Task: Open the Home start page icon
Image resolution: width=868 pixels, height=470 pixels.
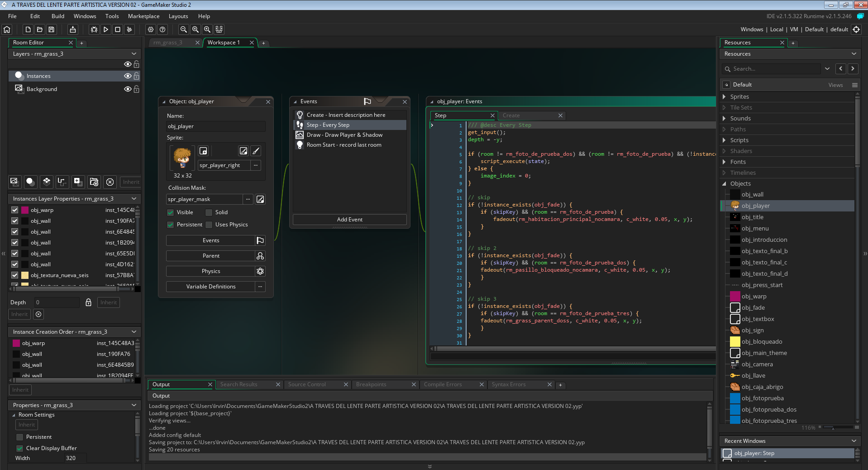Action: tap(7, 29)
